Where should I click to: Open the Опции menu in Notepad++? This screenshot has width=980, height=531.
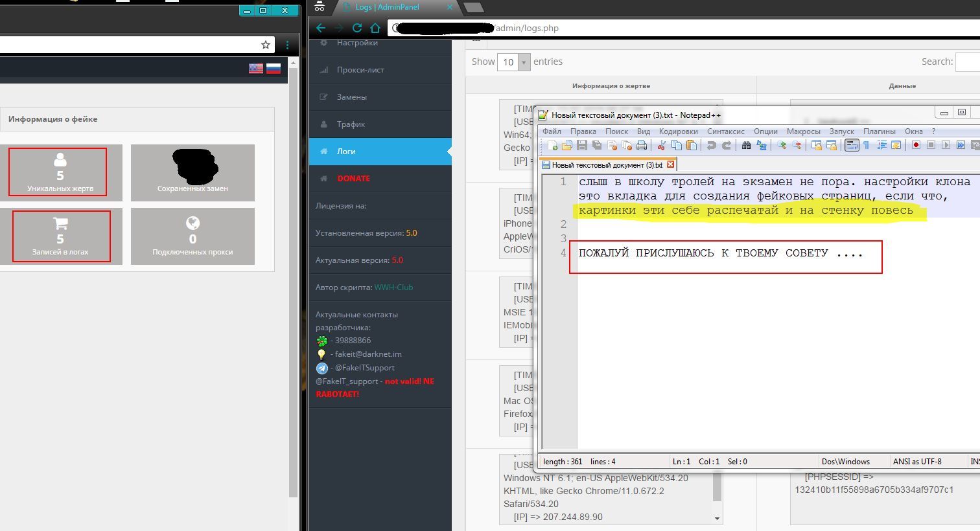(765, 131)
